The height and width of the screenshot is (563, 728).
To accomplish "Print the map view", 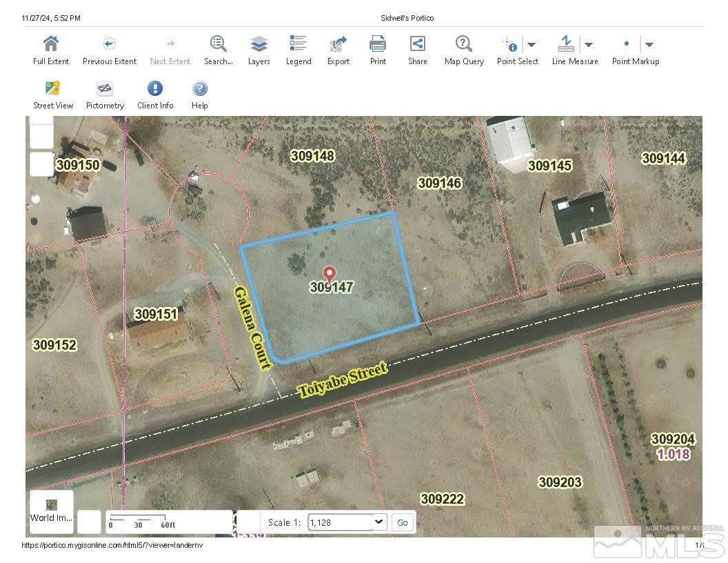I will point(378,45).
